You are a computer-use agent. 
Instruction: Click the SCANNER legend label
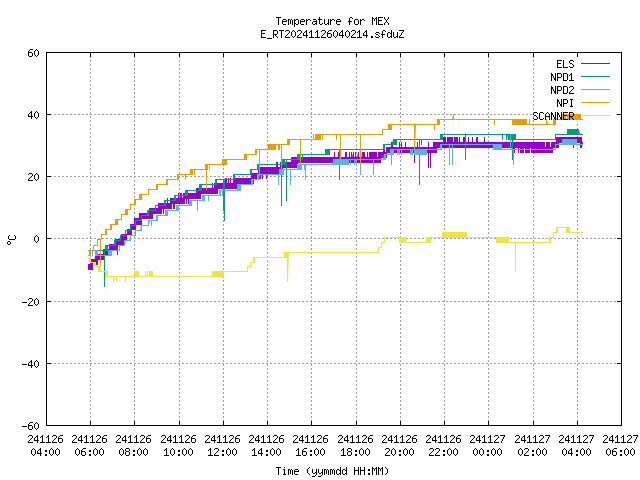[553, 116]
